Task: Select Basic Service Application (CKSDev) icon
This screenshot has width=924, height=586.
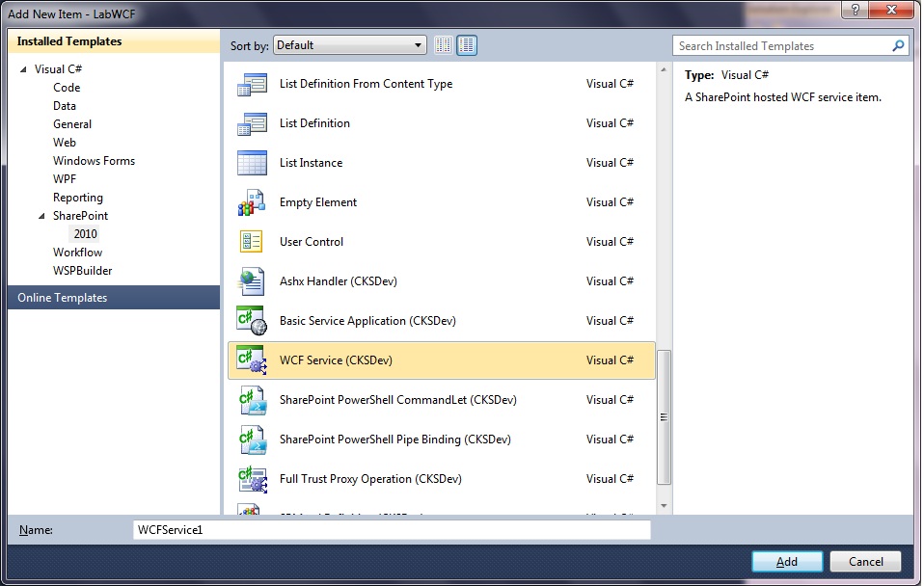Action: [x=252, y=321]
